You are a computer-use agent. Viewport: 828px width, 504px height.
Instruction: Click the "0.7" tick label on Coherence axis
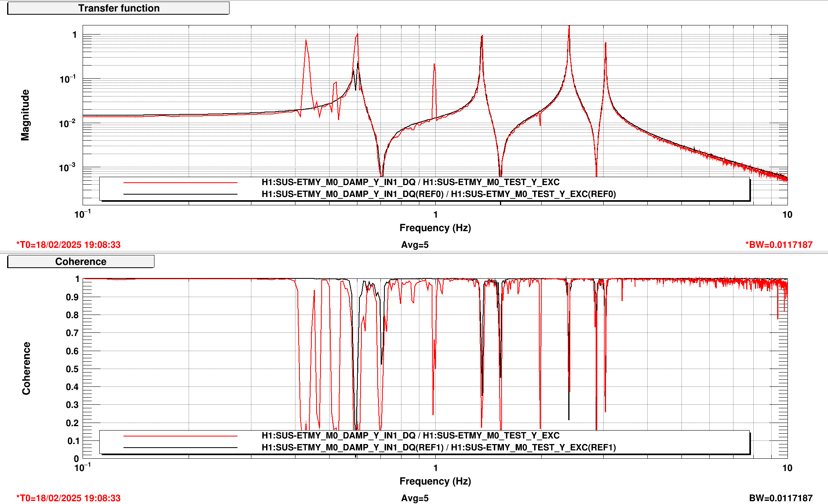72,333
